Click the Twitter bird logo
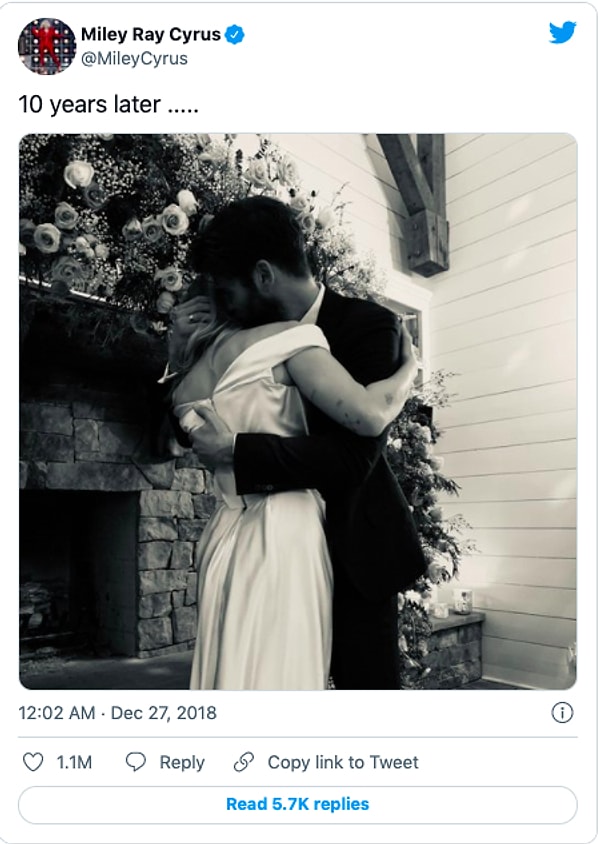 [x=563, y=32]
